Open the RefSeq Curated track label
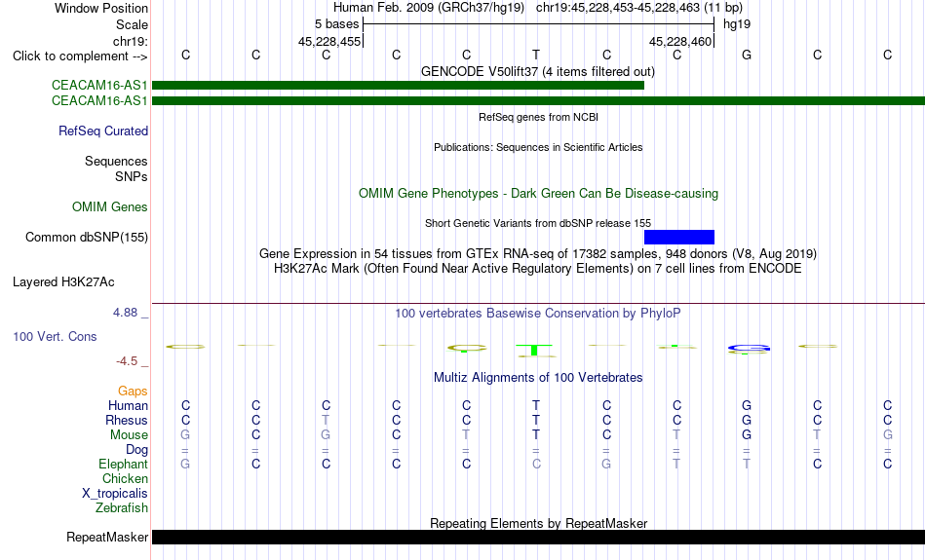This screenshot has width=926, height=560. [x=103, y=131]
